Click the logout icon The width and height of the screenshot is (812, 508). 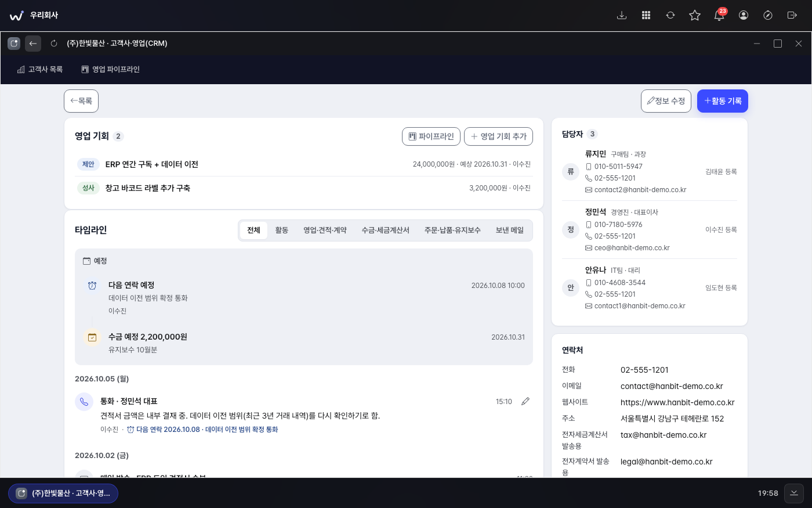pyautogui.click(x=792, y=15)
